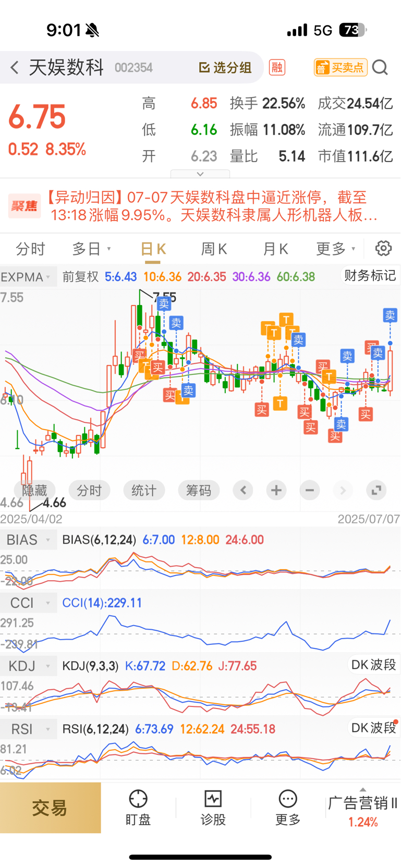Open the CCI indicator dropdown
The width and height of the screenshot is (401, 868).
tap(28, 603)
